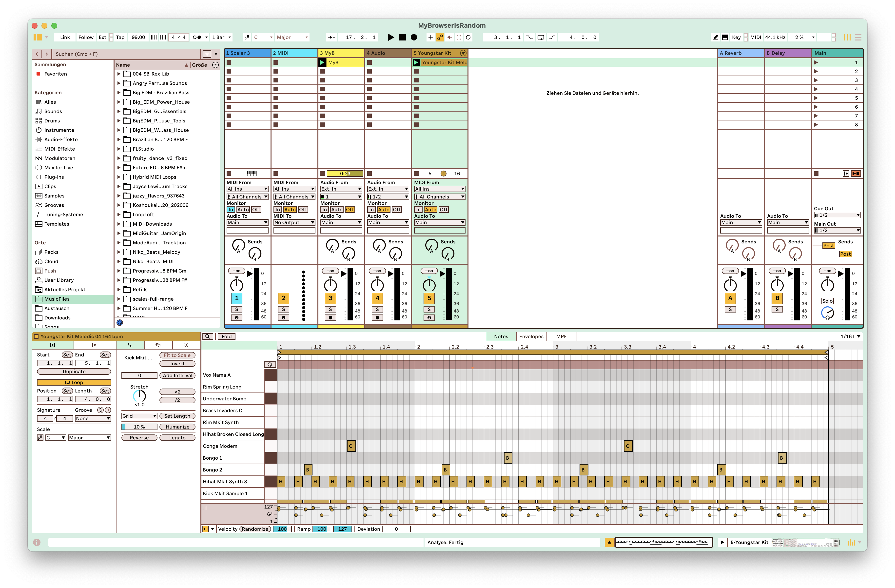Set track 3 MyB monitor to In
895x588 pixels.
click(x=325, y=210)
